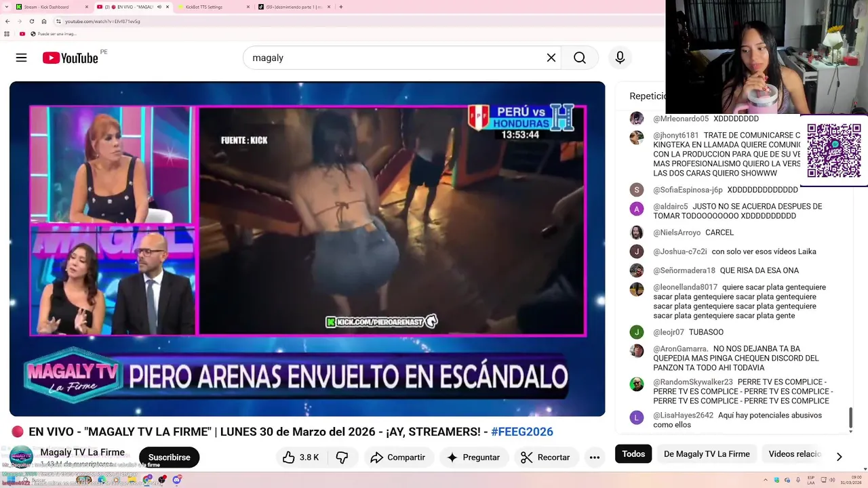Click @jhonyt6181 chat username

click(675, 136)
